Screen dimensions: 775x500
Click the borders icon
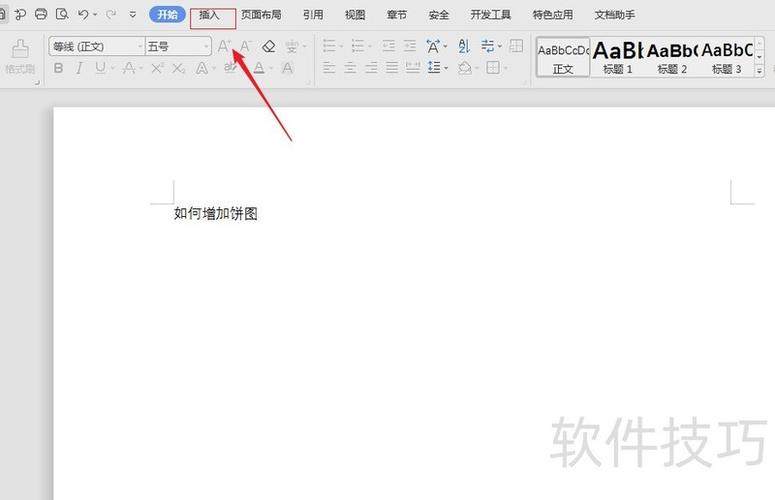(493, 68)
